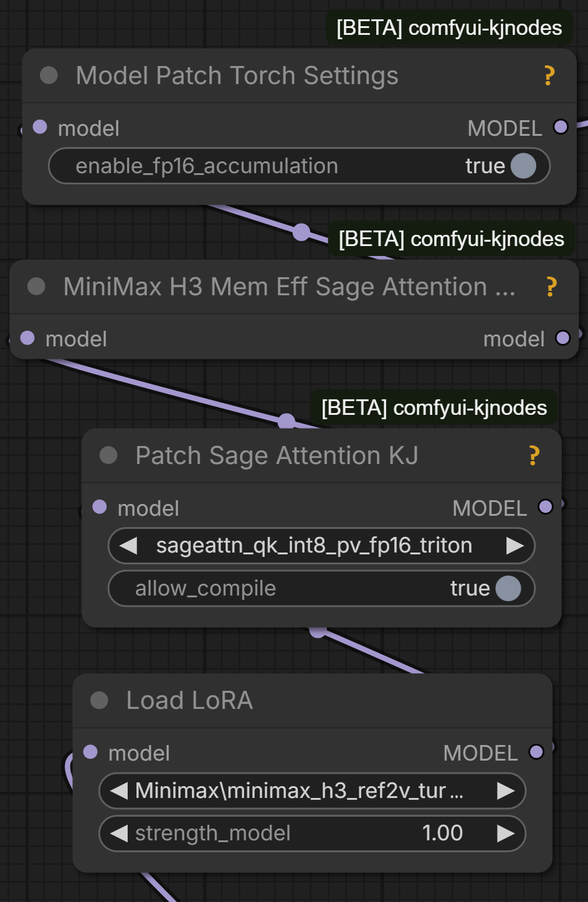This screenshot has height=902, width=588.
Task: Toggle enable_fp16_accumulation switch
Action: tap(523, 166)
